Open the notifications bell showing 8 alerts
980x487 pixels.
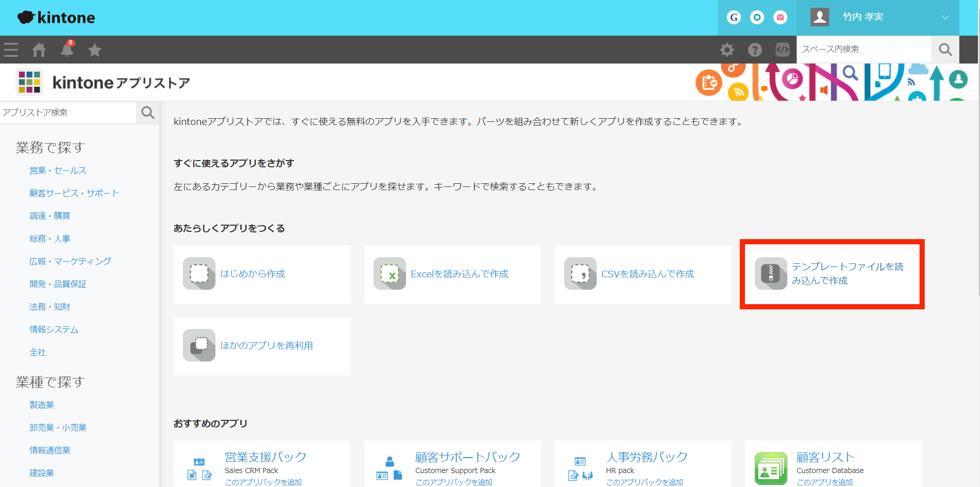(66, 50)
